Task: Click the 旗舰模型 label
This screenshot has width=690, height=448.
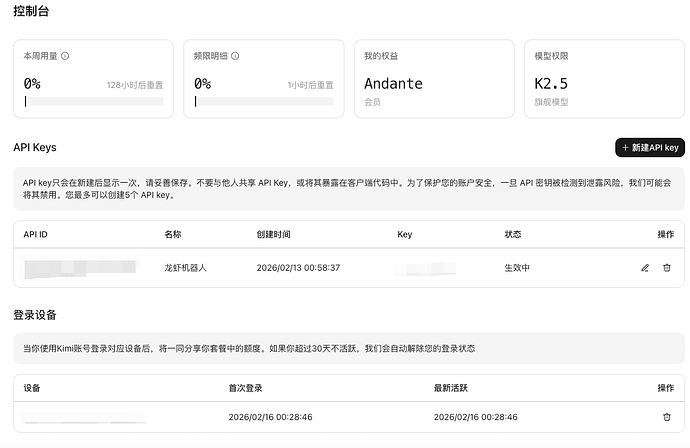Action: 551,102
